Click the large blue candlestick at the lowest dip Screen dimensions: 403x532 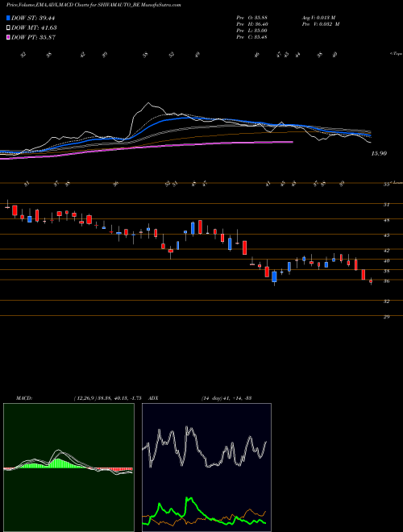click(274, 276)
